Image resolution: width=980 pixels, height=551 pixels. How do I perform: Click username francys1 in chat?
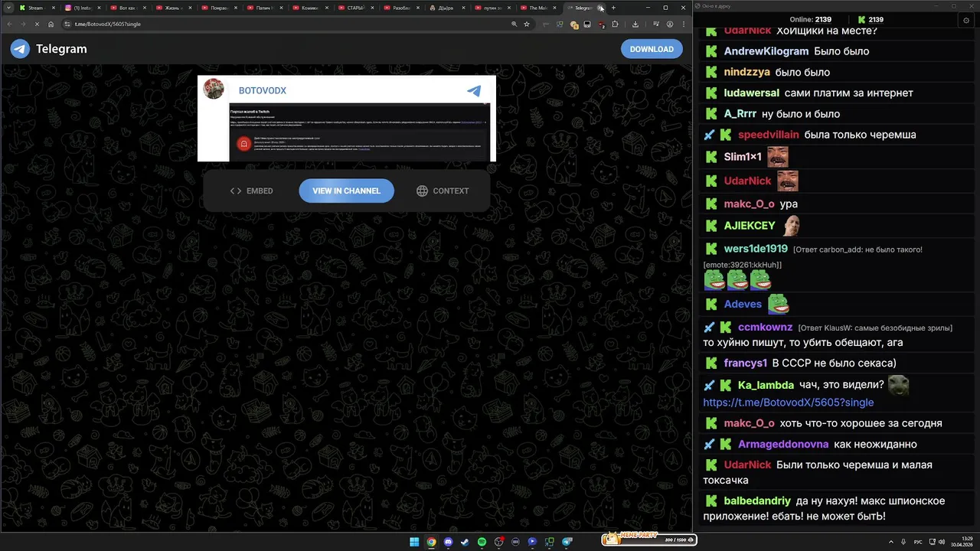[x=746, y=363]
